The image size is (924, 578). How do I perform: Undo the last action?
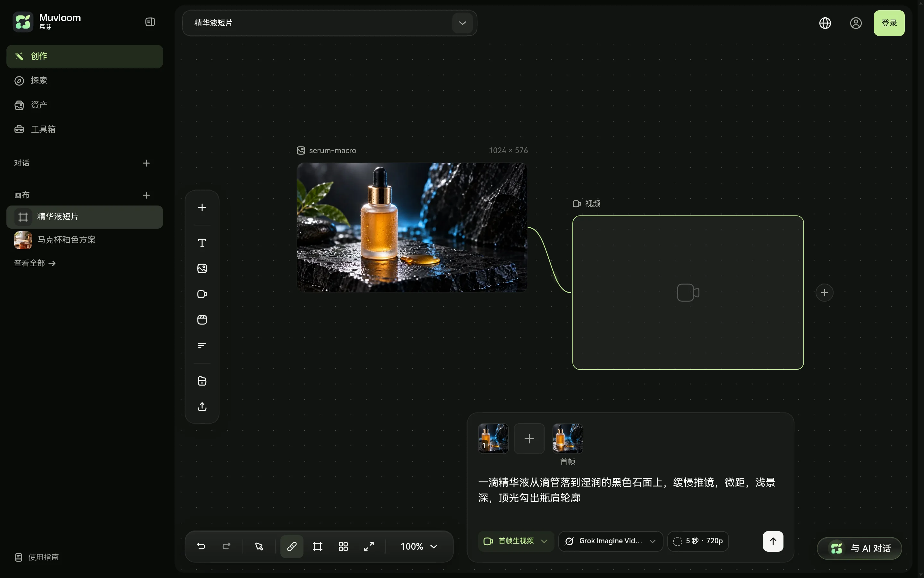pyautogui.click(x=201, y=547)
